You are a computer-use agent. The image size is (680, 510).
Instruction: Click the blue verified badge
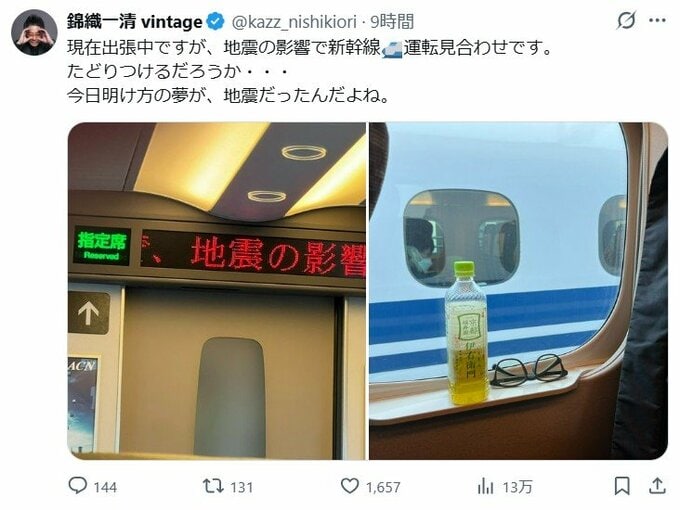(x=215, y=21)
